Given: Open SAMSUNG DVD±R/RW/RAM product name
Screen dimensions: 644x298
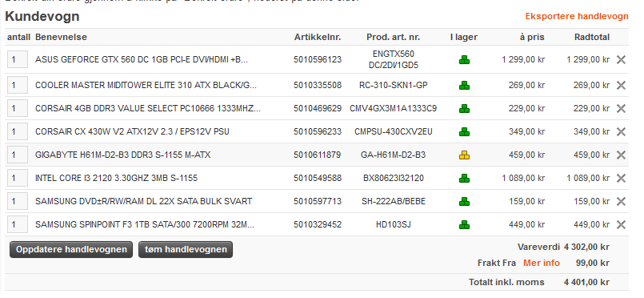Looking at the screenshot, I should 144,201.
